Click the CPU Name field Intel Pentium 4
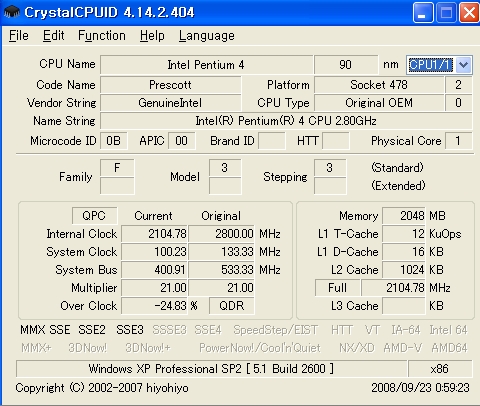This screenshot has height=406, width=480. [x=206, y=65]
